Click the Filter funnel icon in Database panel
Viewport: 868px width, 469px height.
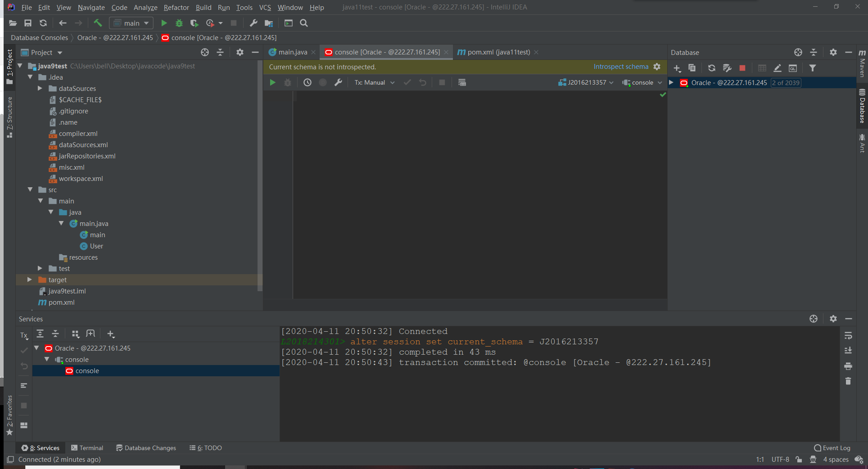[x=813, y=68]
